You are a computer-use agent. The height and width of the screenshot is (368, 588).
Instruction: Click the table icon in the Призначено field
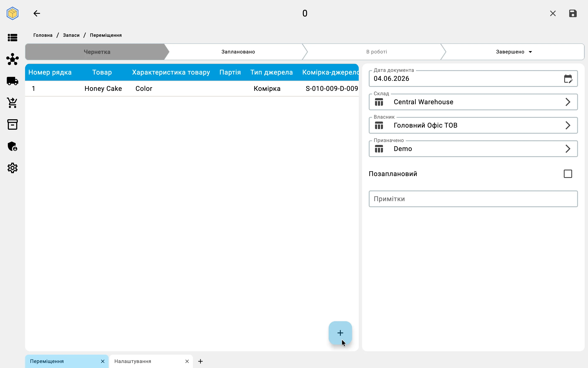pos(379,149)
